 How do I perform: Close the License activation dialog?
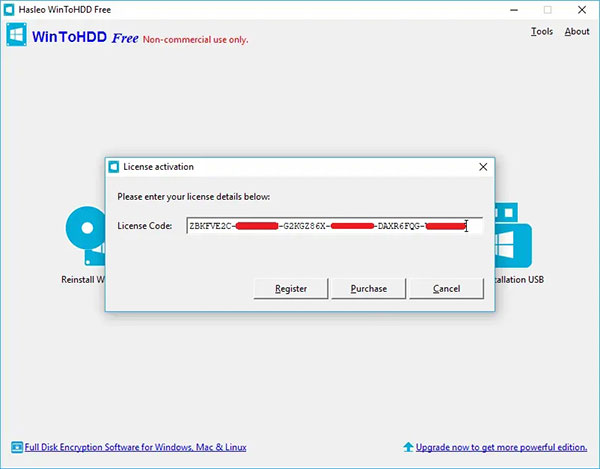pos(483,167)
